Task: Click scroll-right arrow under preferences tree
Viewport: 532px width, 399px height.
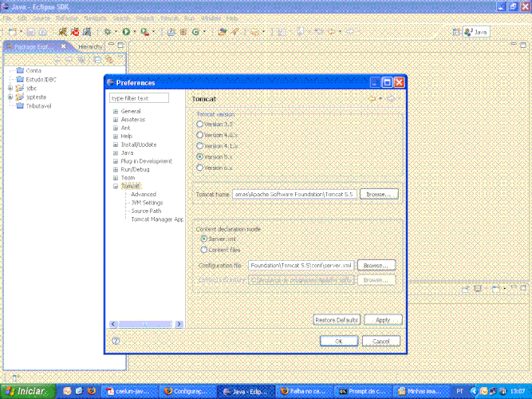Action: click(179, 324)
